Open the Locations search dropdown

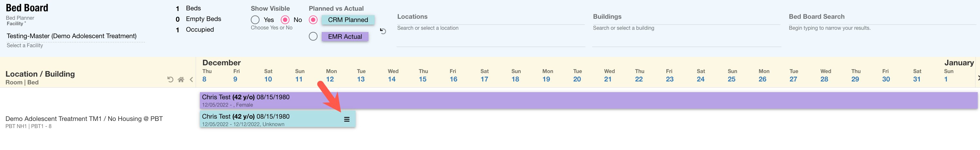click(x=490, y=28)
